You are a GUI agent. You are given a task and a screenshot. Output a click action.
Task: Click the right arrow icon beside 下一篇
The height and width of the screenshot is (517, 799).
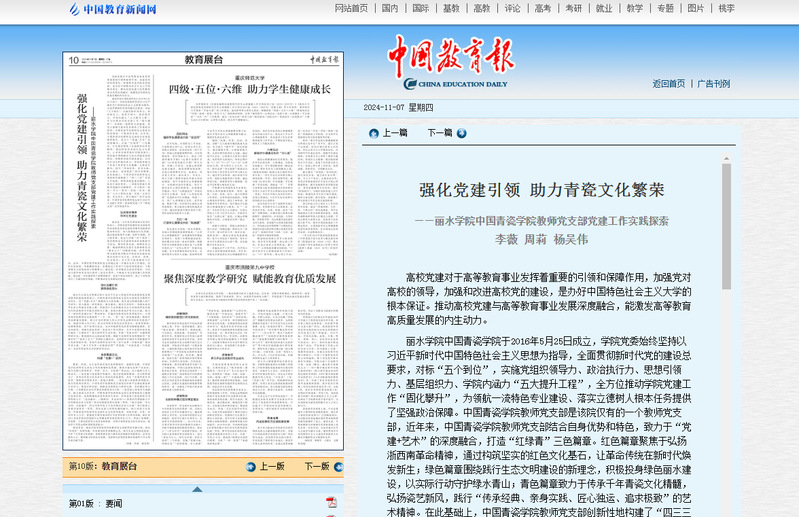click(462, 133)
